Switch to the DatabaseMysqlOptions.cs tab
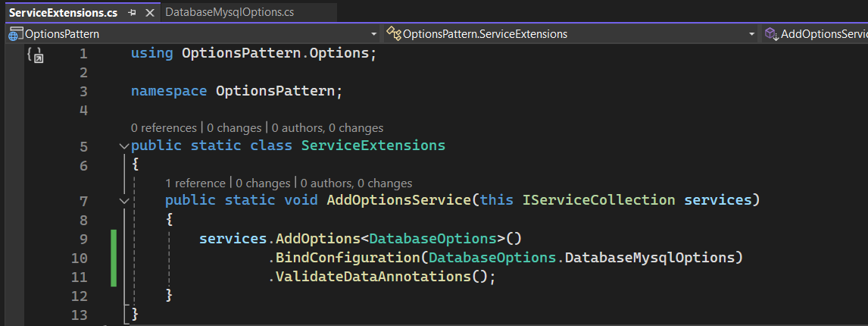 pyautogui.click(x=229, y=13)
